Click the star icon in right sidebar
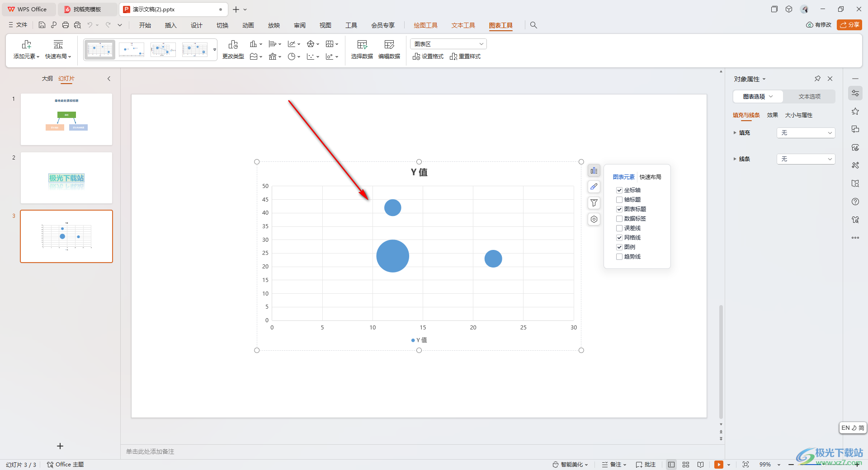 click(x=855, y=111)
